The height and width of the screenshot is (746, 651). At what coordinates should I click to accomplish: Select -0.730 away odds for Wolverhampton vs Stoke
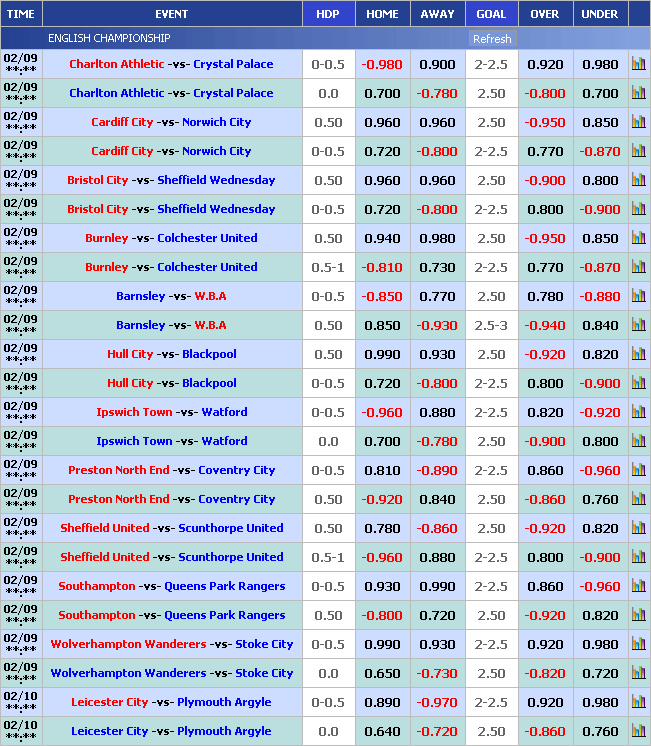point(437,673)
